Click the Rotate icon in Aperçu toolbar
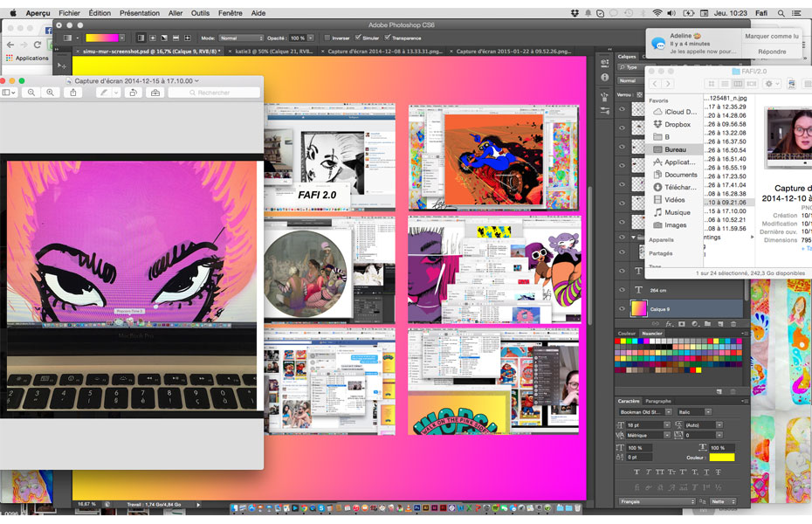Viewport: 812px width, 524px height. 133,93
